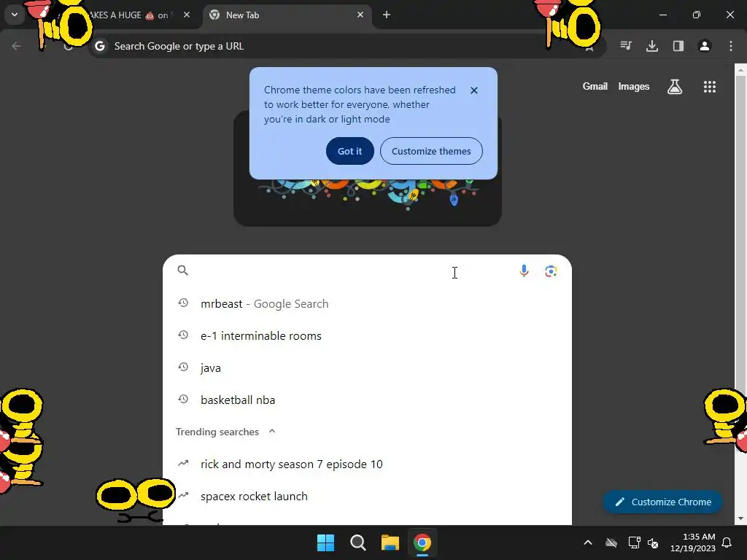Image resolution: width=747 pixels, height=560 pixels.
Task: Switch to the New Tab tab
Action: coord(287,15)
